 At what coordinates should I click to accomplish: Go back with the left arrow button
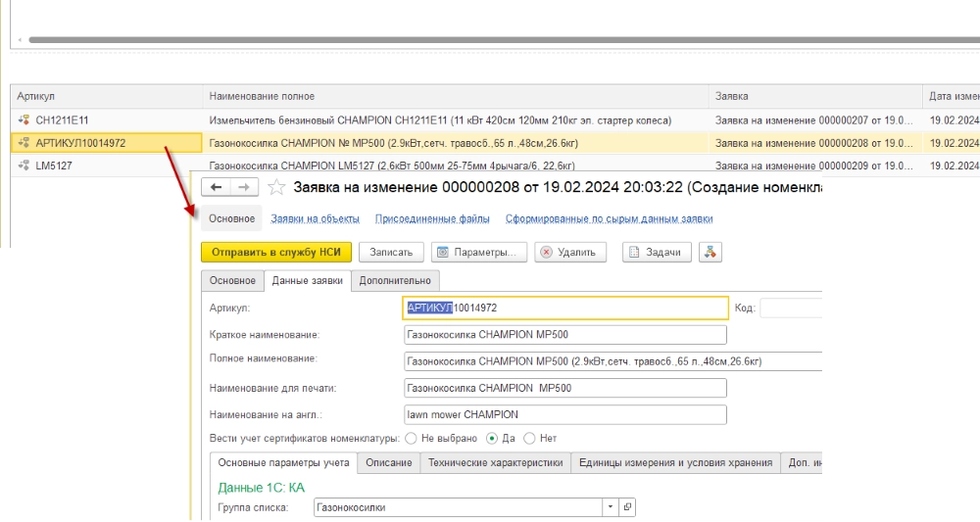pyautogui.click(x=217, y=187)
